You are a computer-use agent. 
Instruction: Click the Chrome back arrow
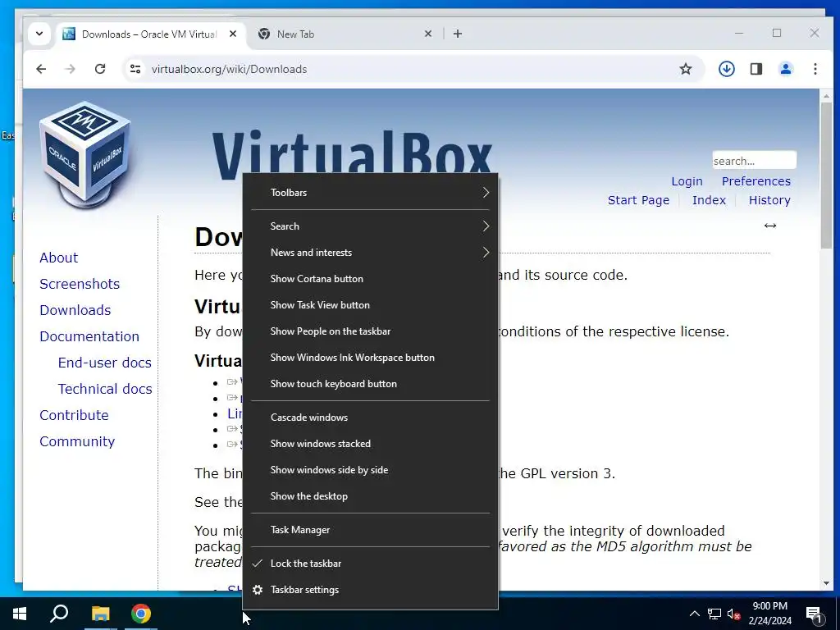pyautogui.click(x=41, y=69)
